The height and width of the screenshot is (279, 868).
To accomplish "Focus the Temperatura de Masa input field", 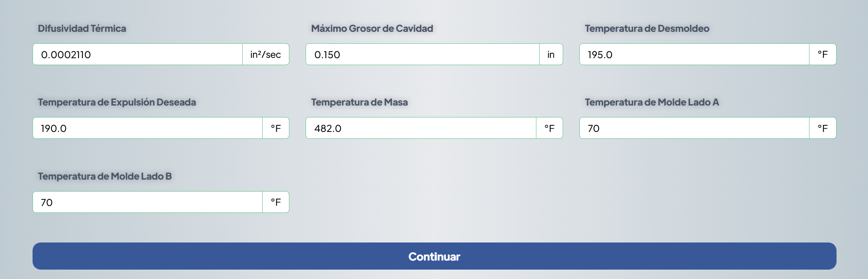I will pyautogui.click(x=421, y=128).
